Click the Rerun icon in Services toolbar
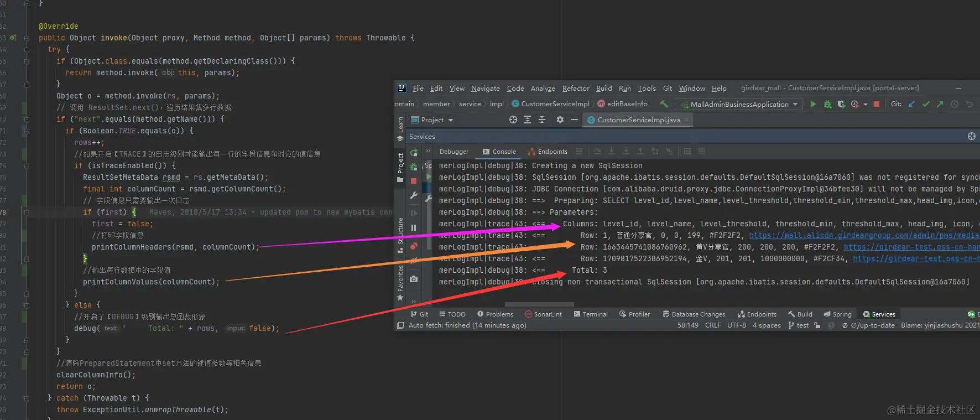Viewport: 980px width, 420px height. click(414, 153)
